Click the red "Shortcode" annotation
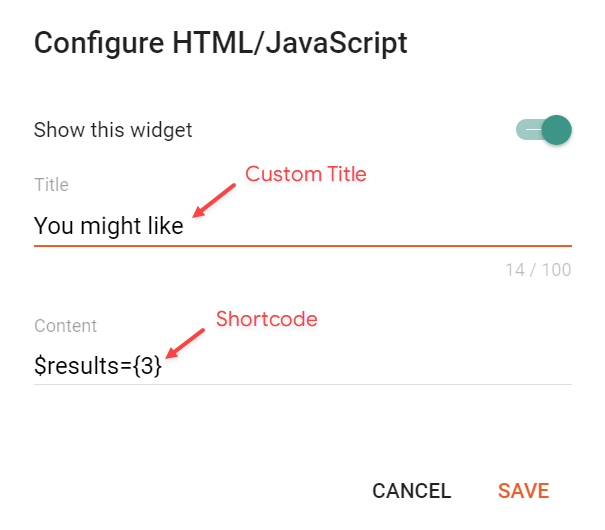This screenshot has width=605, height=530. pyautogui.click(x=267, y=319)
